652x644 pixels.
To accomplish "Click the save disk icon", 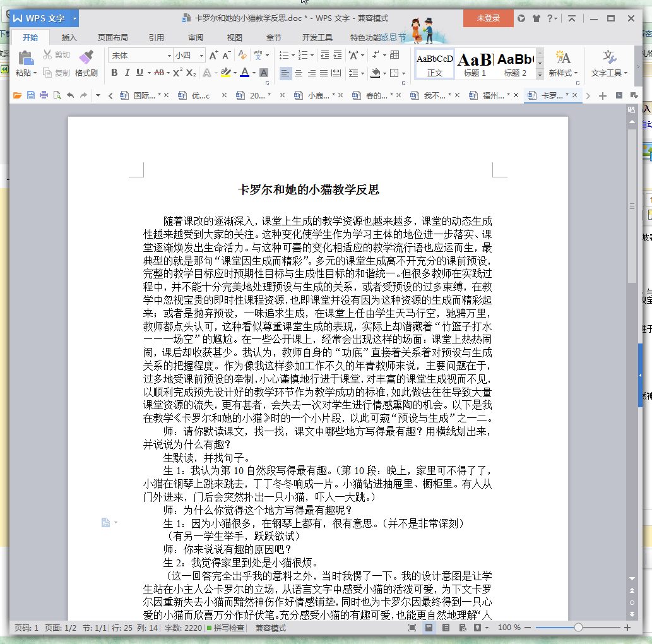I will point(31,96).
